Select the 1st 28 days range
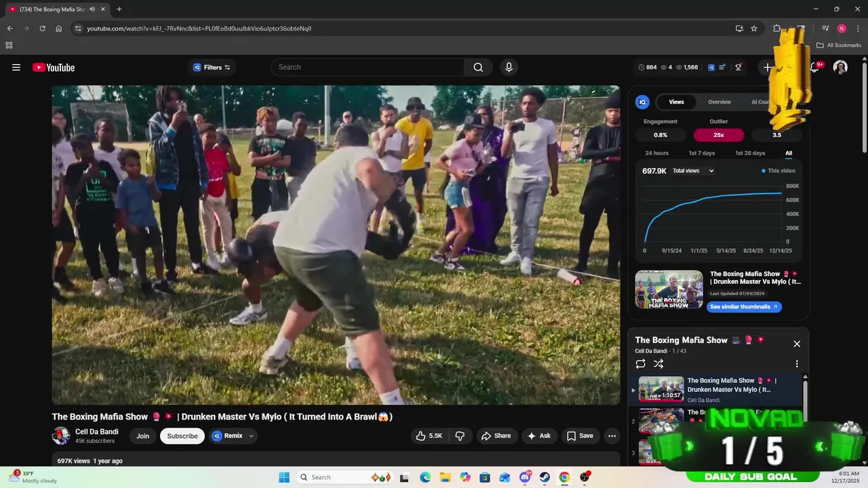The height and width of the screenshot is (488, 868). point(750,153)
